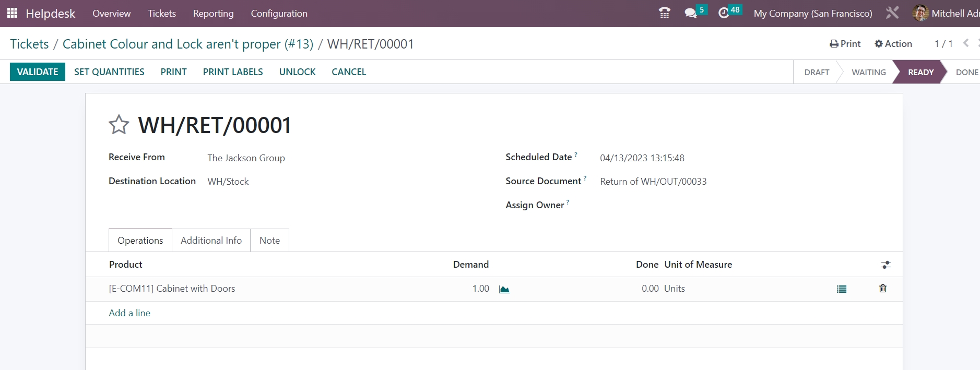Open the Note tab
Viewport: 980px width, 370px height.
269,241
